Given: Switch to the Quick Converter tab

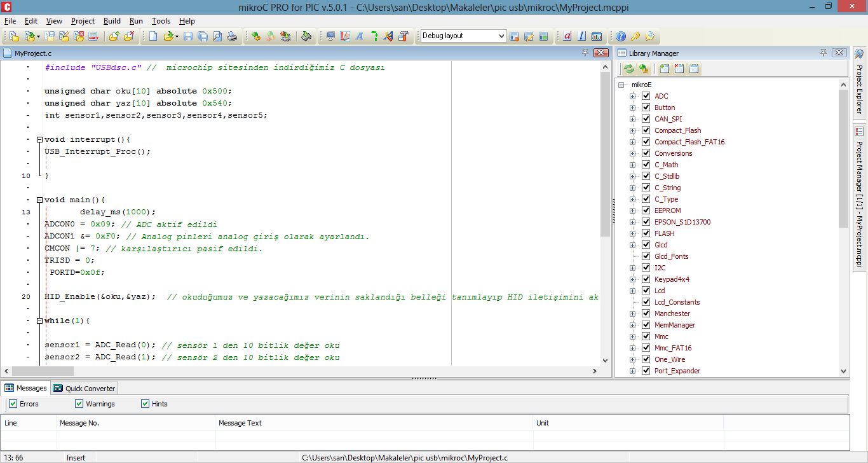Looking at the screenshot, I should click(85, 388).
